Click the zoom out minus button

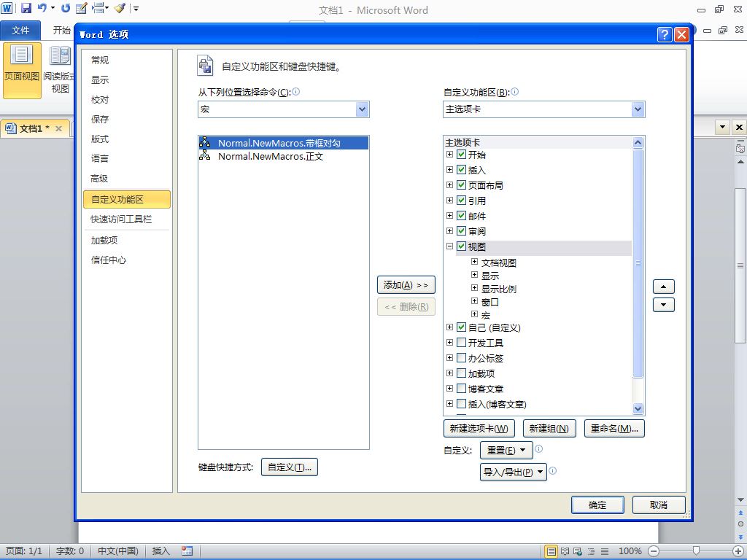tap(654, 551)
